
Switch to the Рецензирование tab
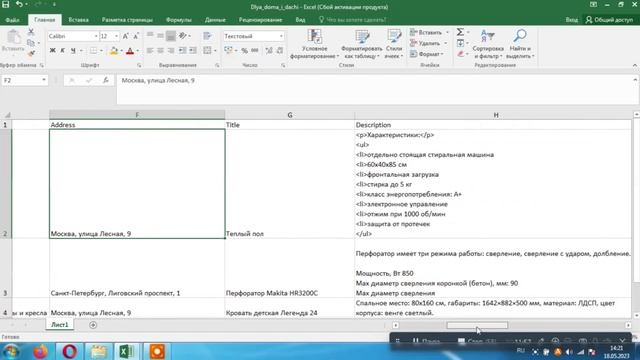click(260, 20)
